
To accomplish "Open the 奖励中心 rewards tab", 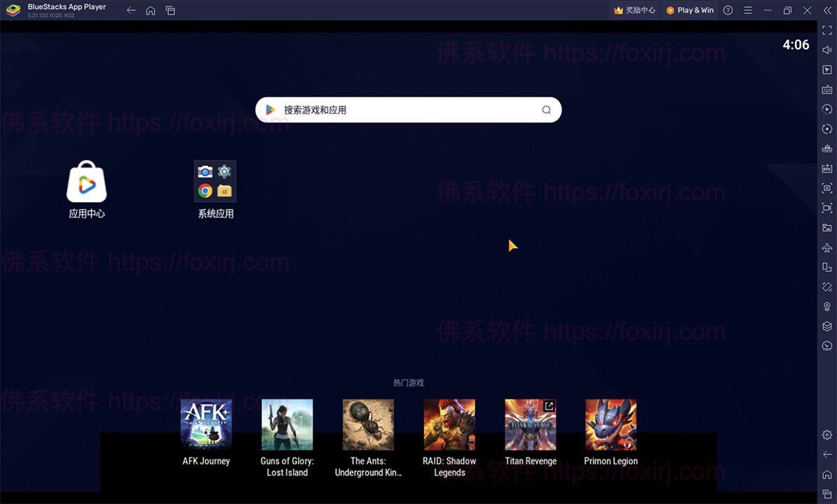I will coord(634,10).
